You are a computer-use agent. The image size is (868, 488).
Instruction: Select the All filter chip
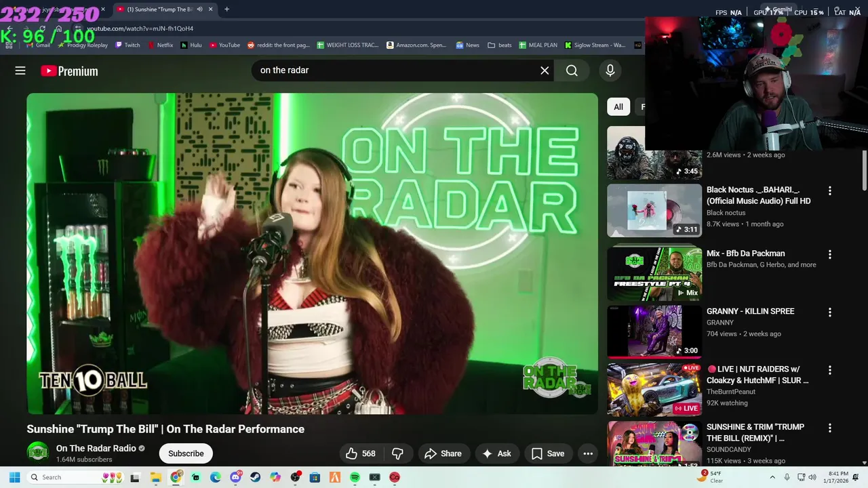coord(618,106)
